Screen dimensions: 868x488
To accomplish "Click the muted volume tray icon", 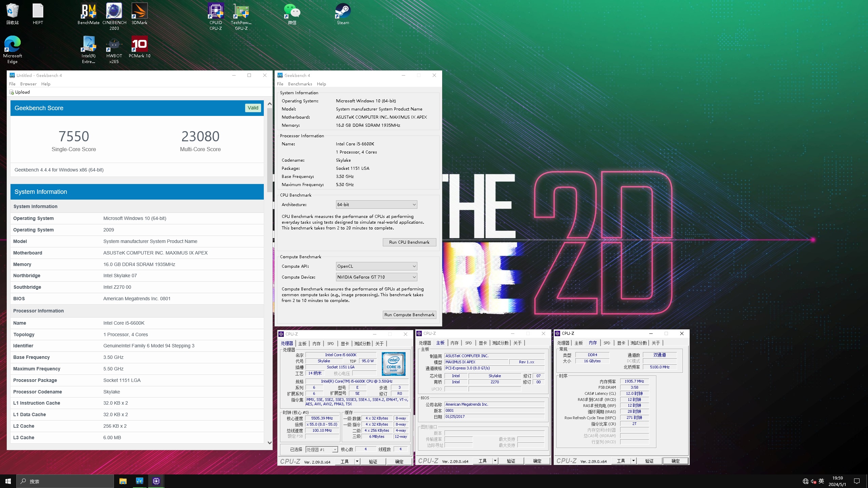I will pyautogui.click(x=813, y=481).
